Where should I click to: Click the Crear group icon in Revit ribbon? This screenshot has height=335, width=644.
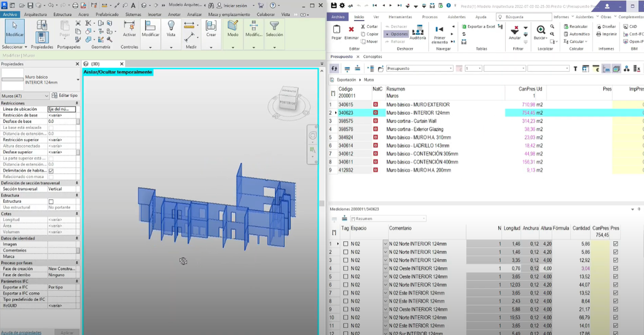pos(211,26)
